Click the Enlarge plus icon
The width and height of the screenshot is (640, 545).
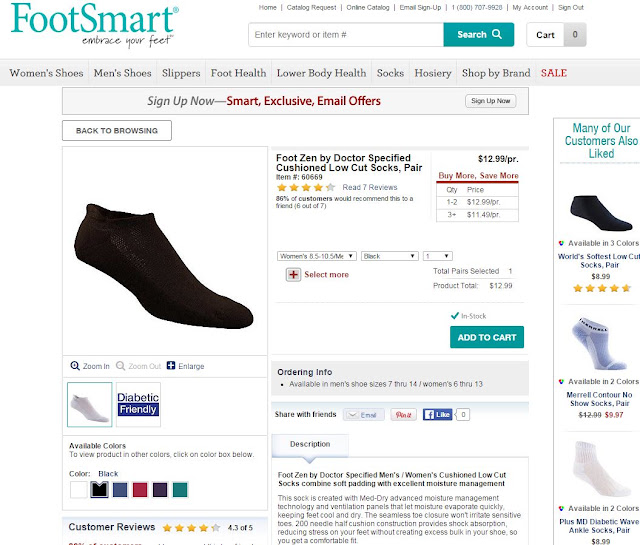click(x=171, y=365)
